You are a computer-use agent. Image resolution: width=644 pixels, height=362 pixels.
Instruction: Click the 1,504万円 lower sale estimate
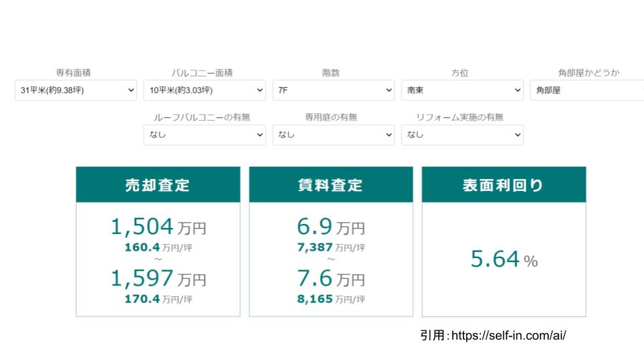158,227
